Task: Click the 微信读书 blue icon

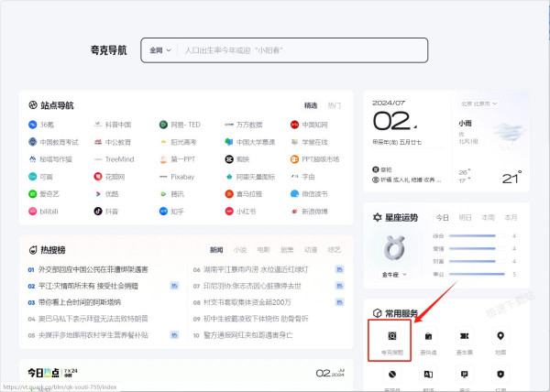Action: [294, 194]
